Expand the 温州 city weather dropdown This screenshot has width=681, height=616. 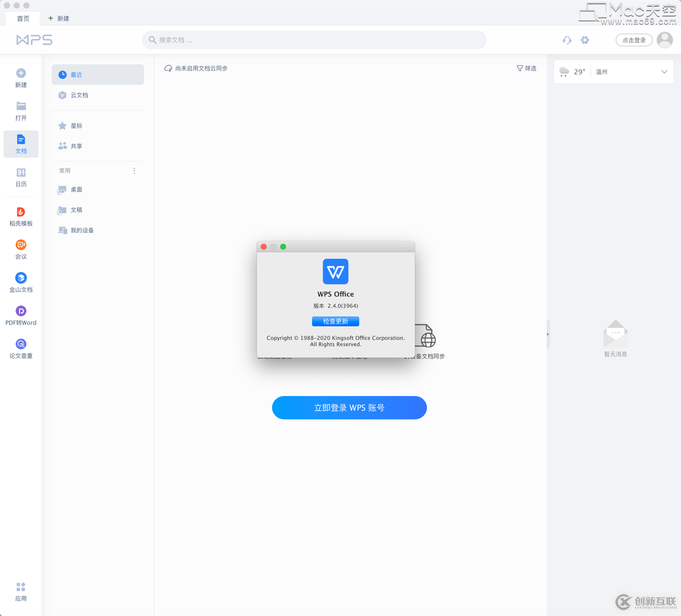[x=664, y=72]
